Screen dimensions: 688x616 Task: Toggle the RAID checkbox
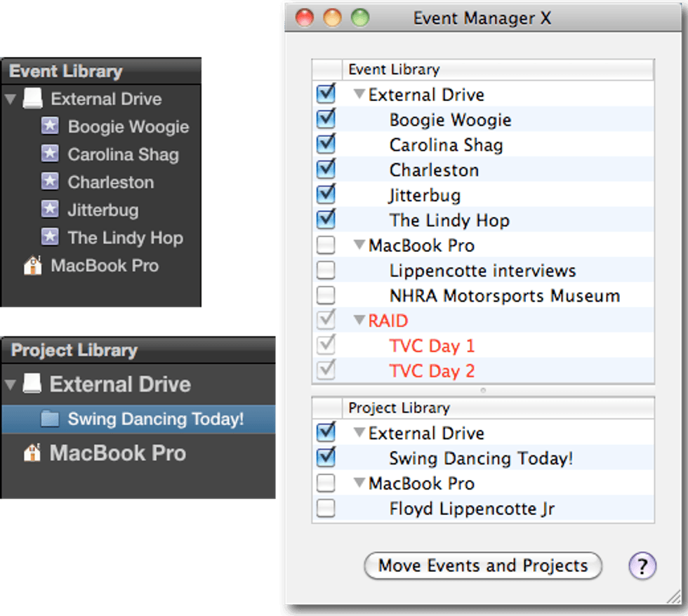coord(326,320)
